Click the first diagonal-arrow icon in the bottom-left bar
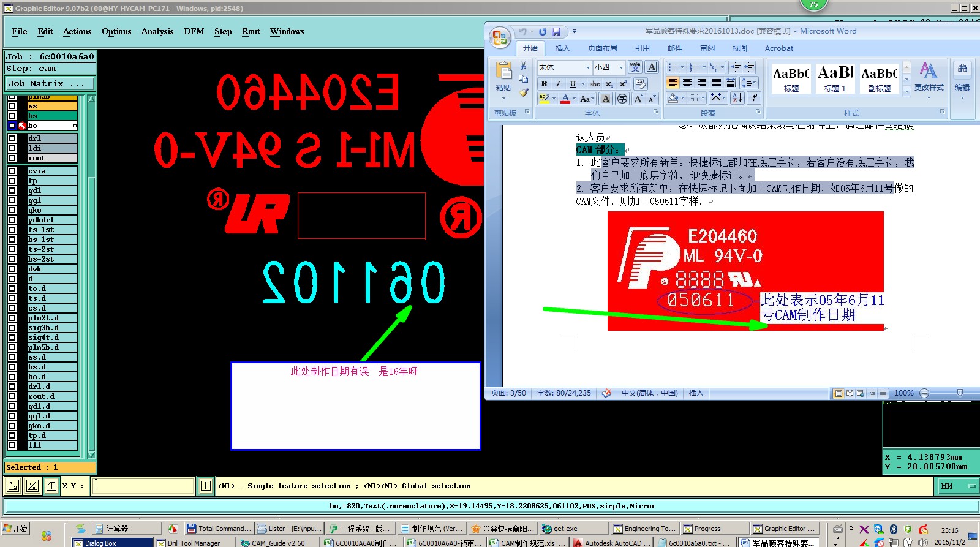This screenshot has height=547, width=980. pyautogui.click(x=12, y=486)
